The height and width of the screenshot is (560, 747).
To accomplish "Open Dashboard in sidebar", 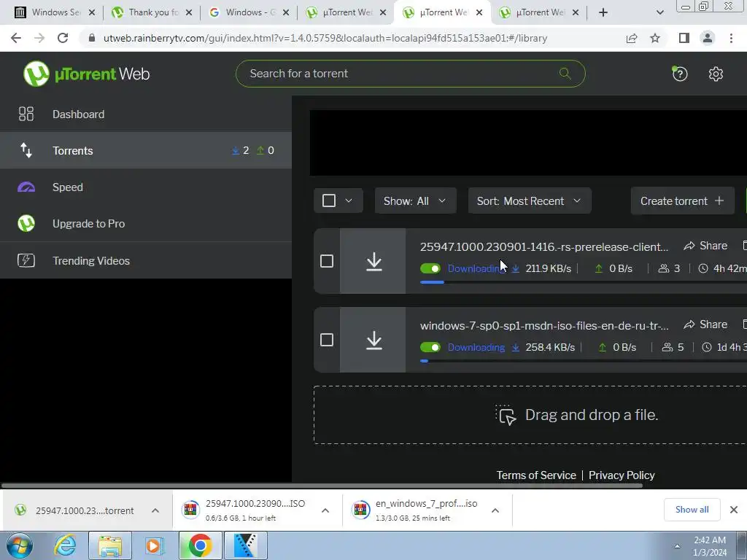I will tap(146, 114).
